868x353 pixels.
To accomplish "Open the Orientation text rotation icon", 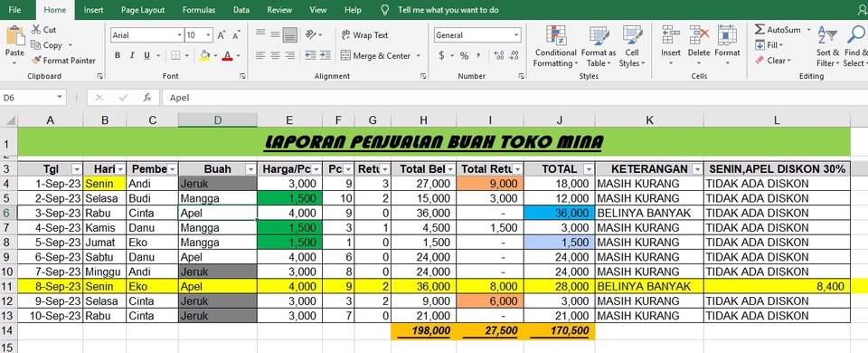I will 311,34.
